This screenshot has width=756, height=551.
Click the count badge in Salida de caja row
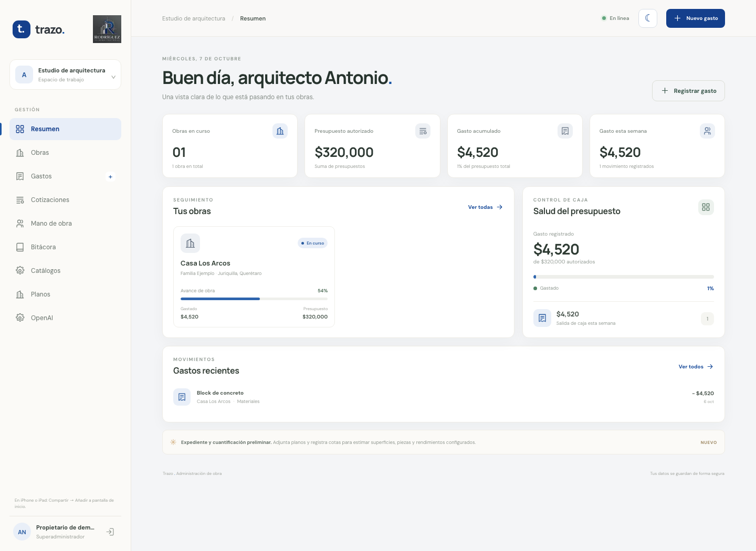point(707,319)
